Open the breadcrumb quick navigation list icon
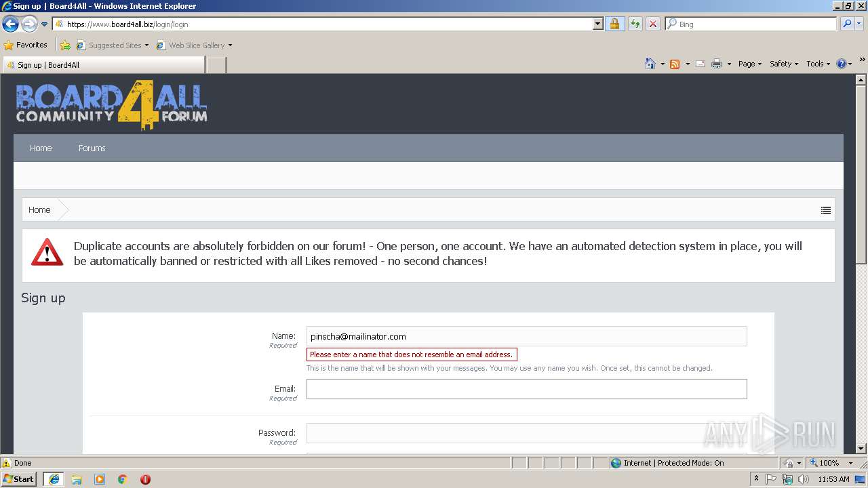The width and height of the screenshot is (868, 488). (x=825, y=210)
